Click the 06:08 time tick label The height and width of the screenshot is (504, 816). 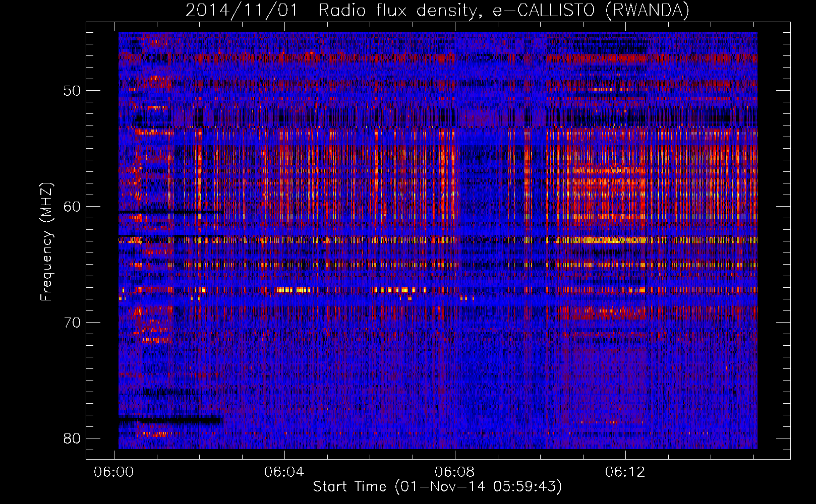[x=455, y=472]
